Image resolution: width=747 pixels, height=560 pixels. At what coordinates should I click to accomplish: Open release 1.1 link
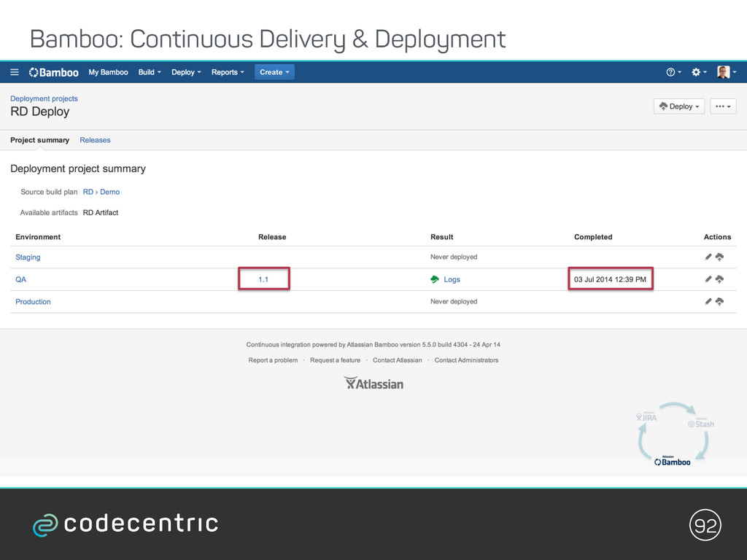pyautogui.click(x=263, y=279)
